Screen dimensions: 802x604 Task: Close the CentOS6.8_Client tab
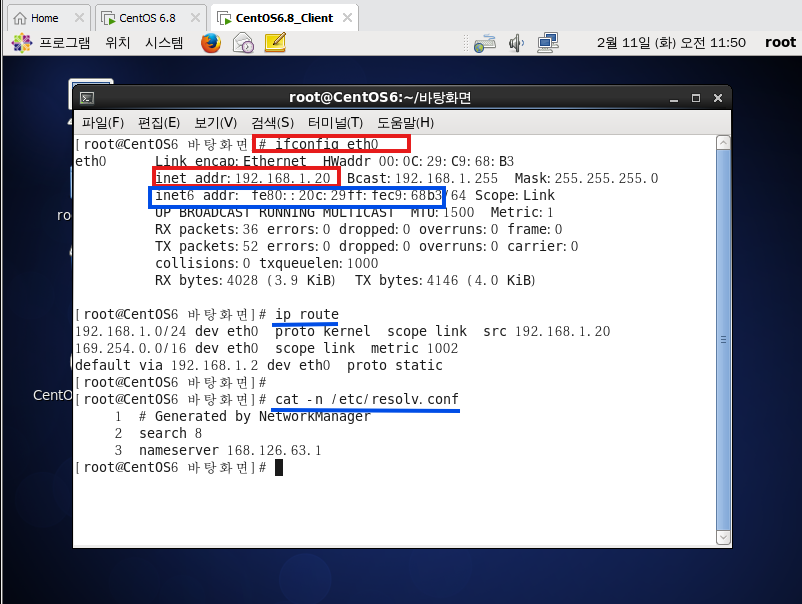click(x=347, y=18)
